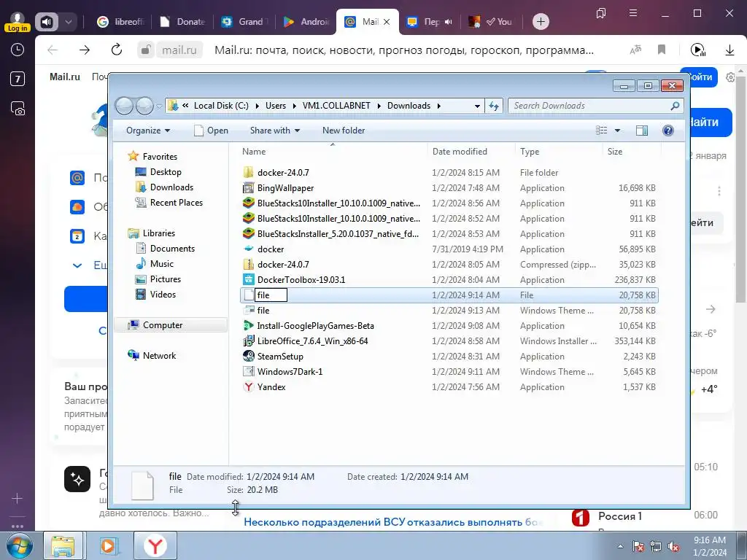
Task: Show hidden tray icons arrow
Action: (620, 546)
